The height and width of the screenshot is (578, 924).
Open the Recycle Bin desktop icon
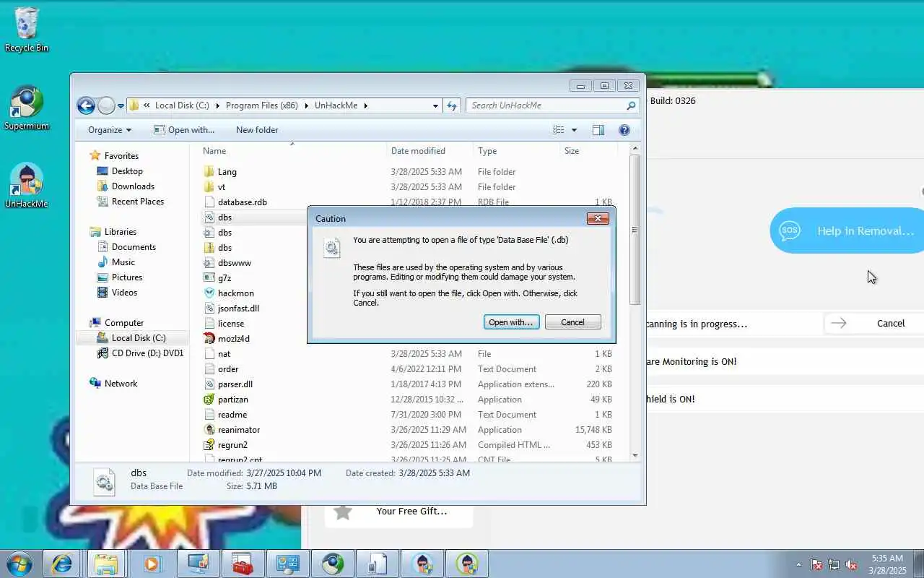click(x=27, y=30)
